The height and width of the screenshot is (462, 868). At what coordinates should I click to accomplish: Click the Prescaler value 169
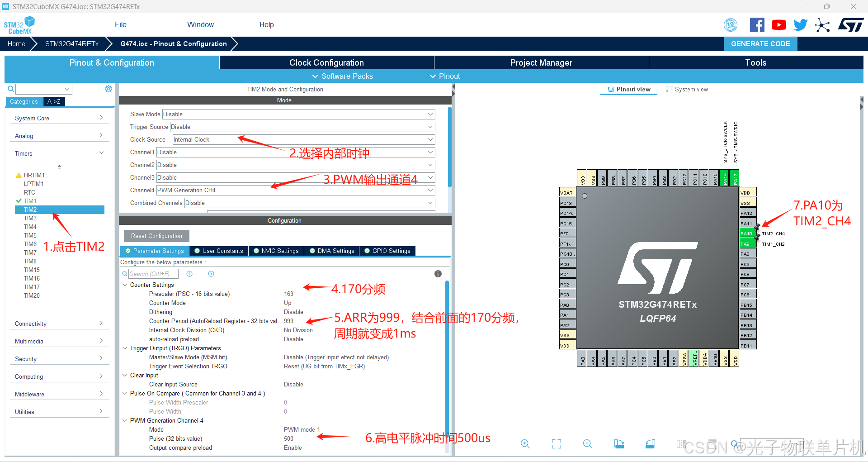pos(288,294)
